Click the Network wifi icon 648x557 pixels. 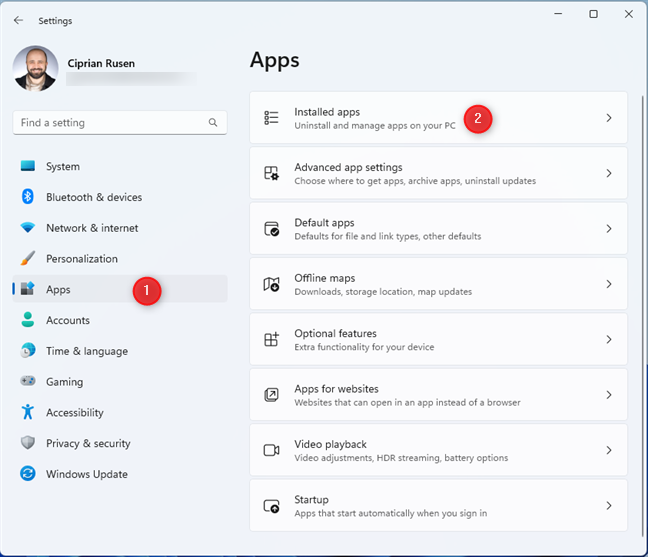pyautogui.click(x=28, y=228)
